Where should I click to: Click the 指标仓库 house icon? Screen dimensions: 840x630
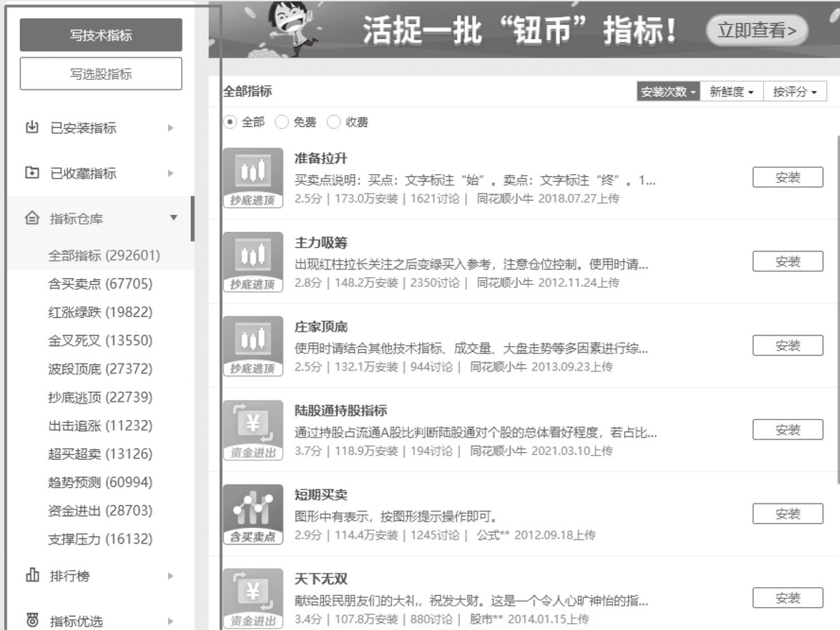pyautogui.click(x=31, y=218)
